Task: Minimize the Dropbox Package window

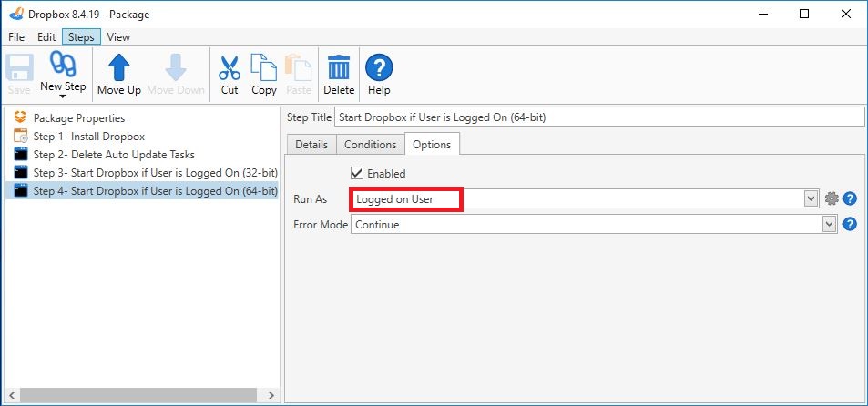Action: [x=763, y=14]
